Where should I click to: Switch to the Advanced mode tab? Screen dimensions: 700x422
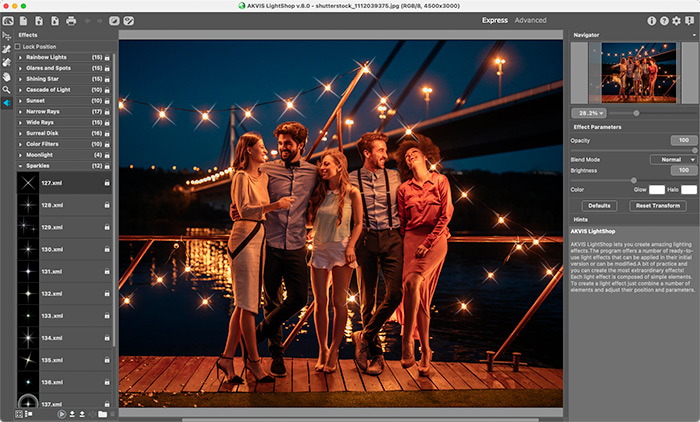click(530, 20)
